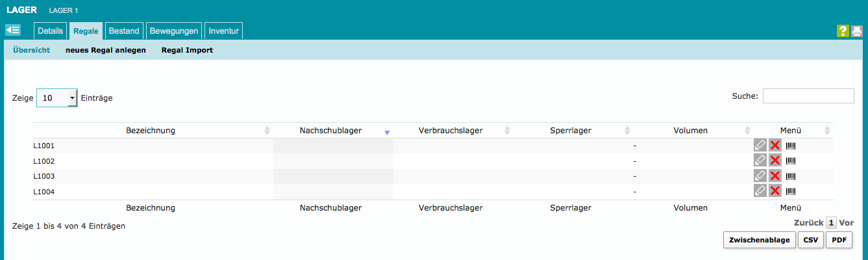This screenshot has width=868, height=260.
Task: Collapse sidebar with the arrow menu icon
Action: pyautogui.click(x=13, y=30)
